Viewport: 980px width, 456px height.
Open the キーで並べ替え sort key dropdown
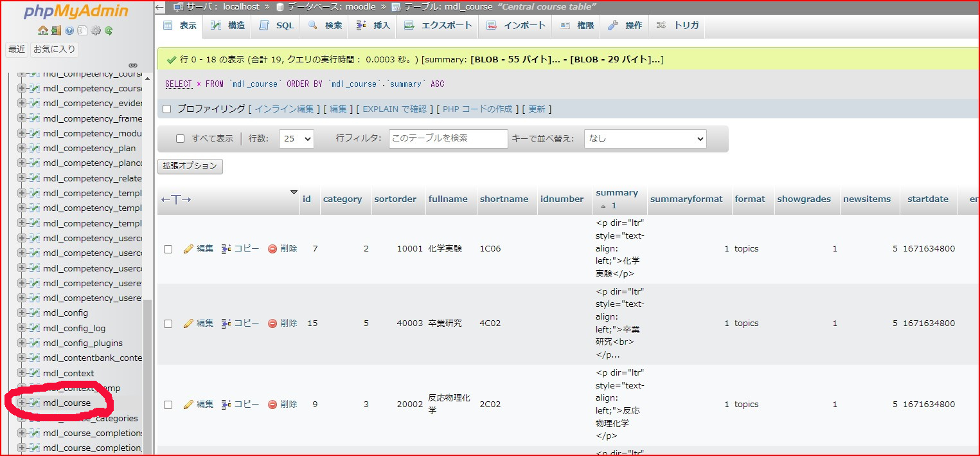645,138
